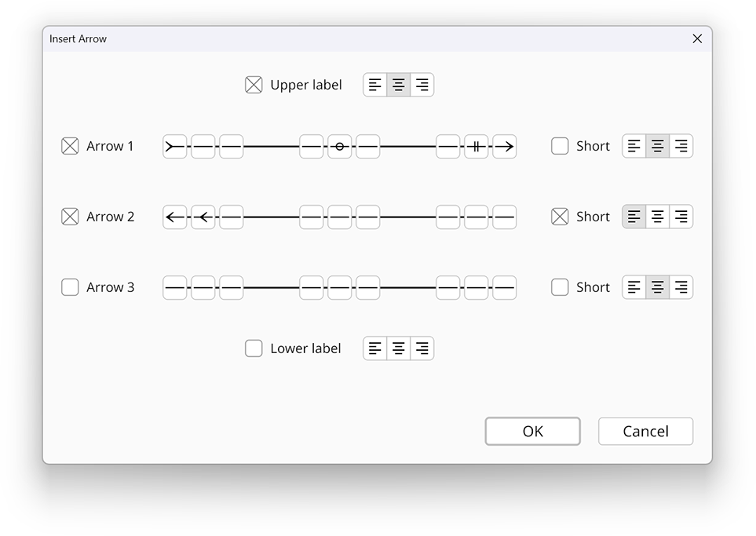Choose left alignment icon for Upper label

[x=374, y=85]
